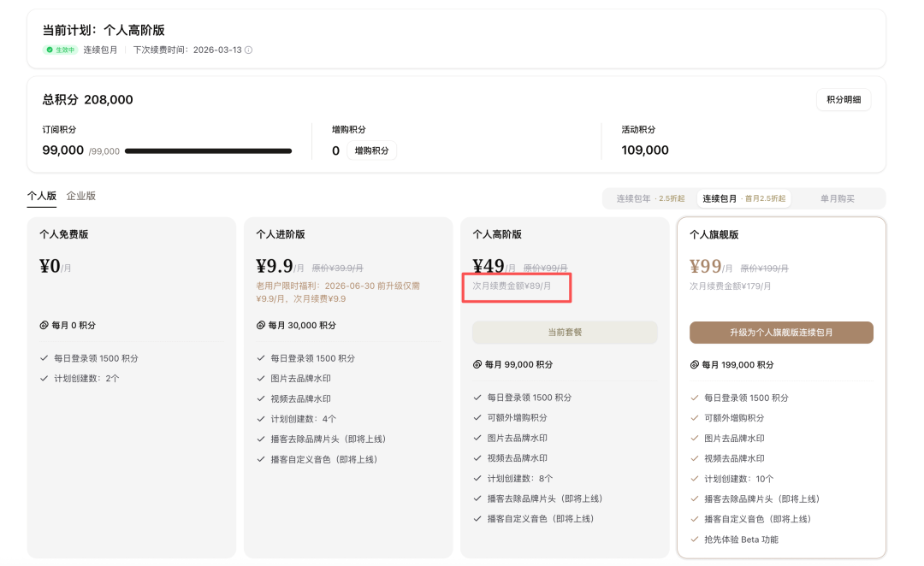Click the checkmark next to 计划创建数:2个

44,378
